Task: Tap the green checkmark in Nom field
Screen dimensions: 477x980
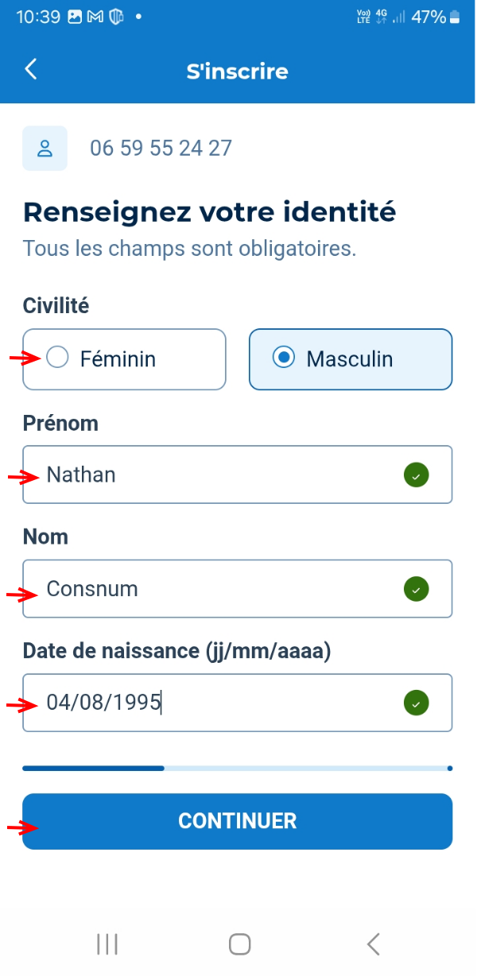Action: 416,589
